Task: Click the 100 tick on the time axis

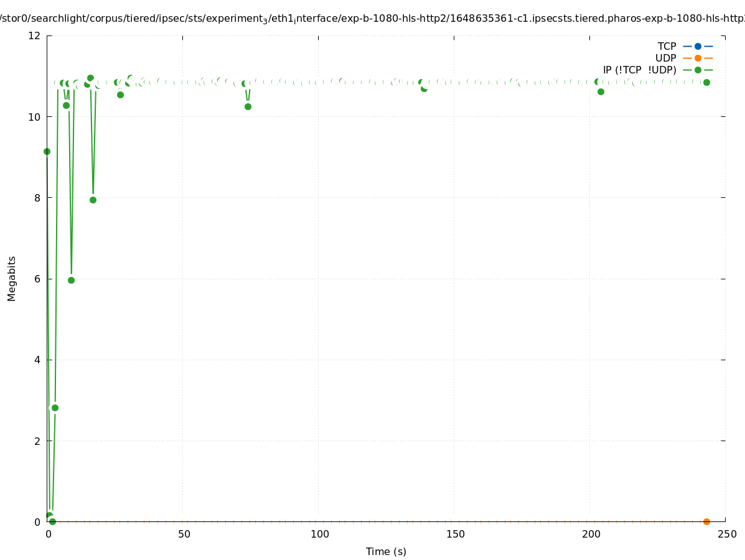Action: (x=319, y=534)
